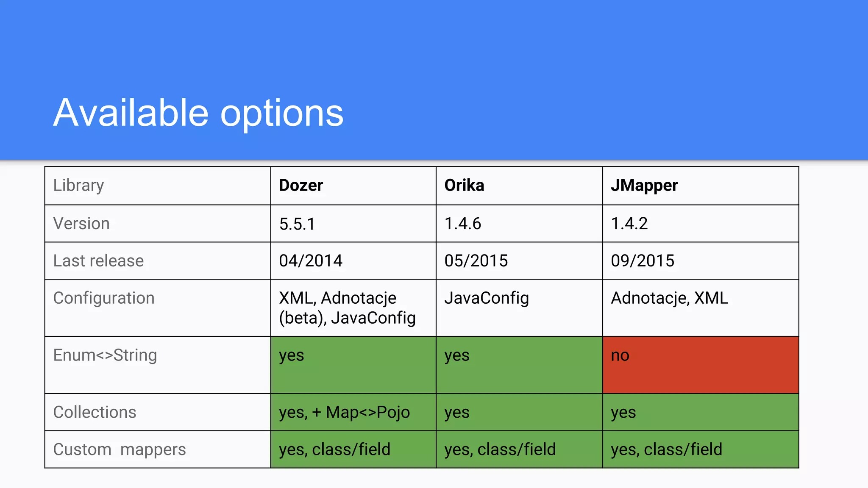Screen dimensions: 868x488
Task: Click the 'Available options' slide title
Action: [x=198, y=113]
